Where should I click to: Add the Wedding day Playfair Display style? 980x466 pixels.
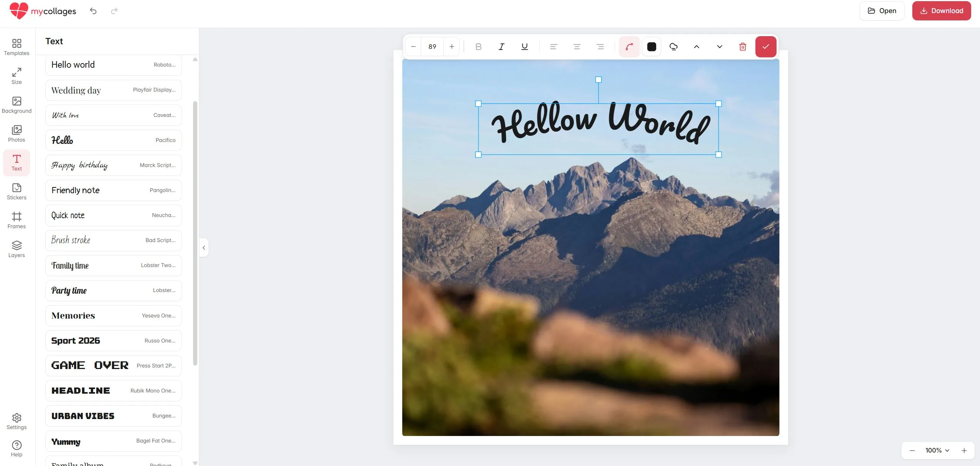[113, 90]
